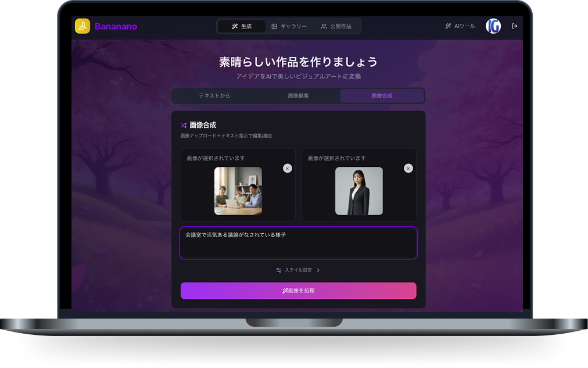The image size is (588, 368).
Task: Click the shuffle icon beside 画像合成 heading
Action: tap(183, 124)
